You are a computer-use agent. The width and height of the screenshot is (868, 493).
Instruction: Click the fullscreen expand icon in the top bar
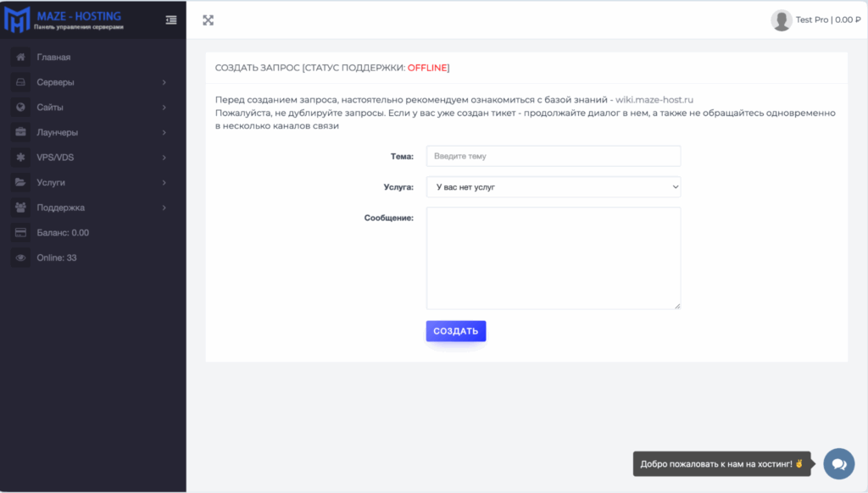[209, 19]
